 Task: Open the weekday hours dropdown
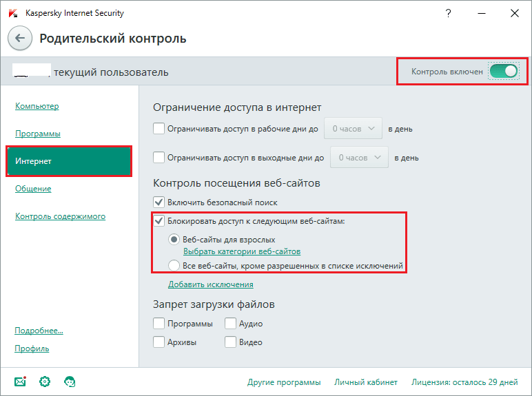tap(353, 129)
